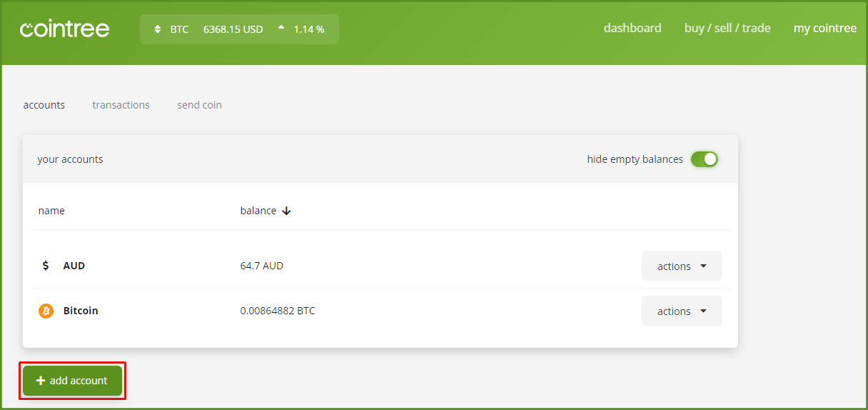Switch to the transactions tab

[x=121, y=105]
